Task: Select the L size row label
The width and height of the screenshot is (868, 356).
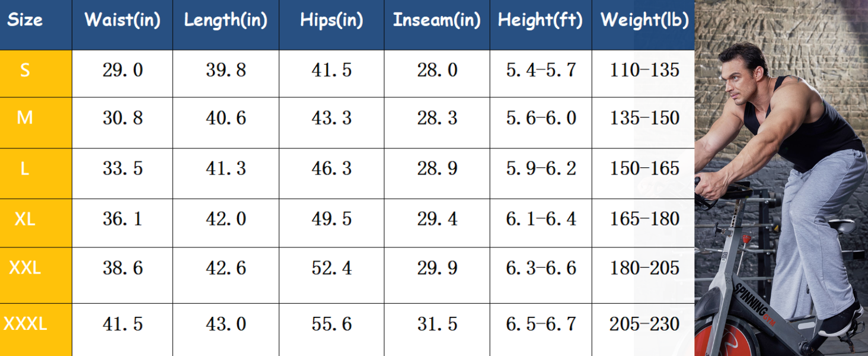Action: tap(25, 169)
